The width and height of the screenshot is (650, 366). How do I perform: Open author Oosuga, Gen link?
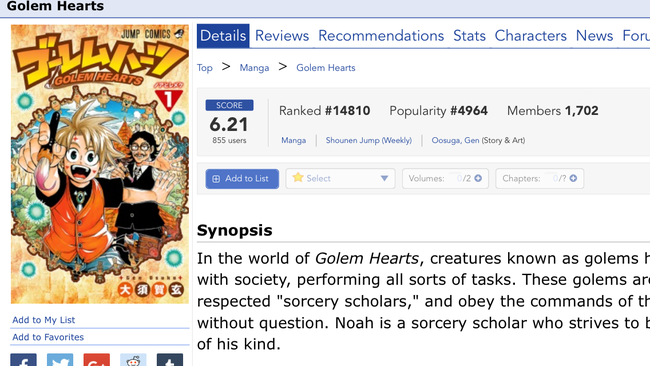coord(455,141)
